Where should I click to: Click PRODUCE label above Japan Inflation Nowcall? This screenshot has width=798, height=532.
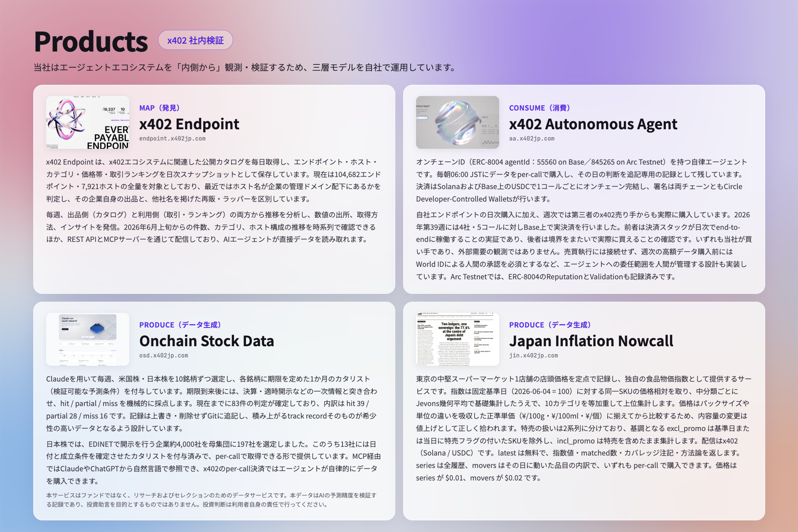point(550,325)
